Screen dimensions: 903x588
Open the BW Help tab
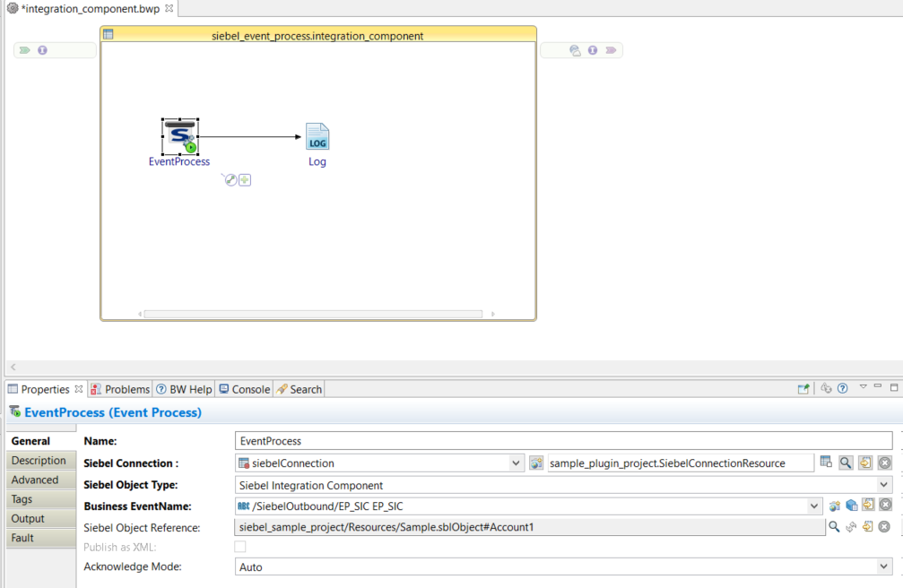[185, 389]
